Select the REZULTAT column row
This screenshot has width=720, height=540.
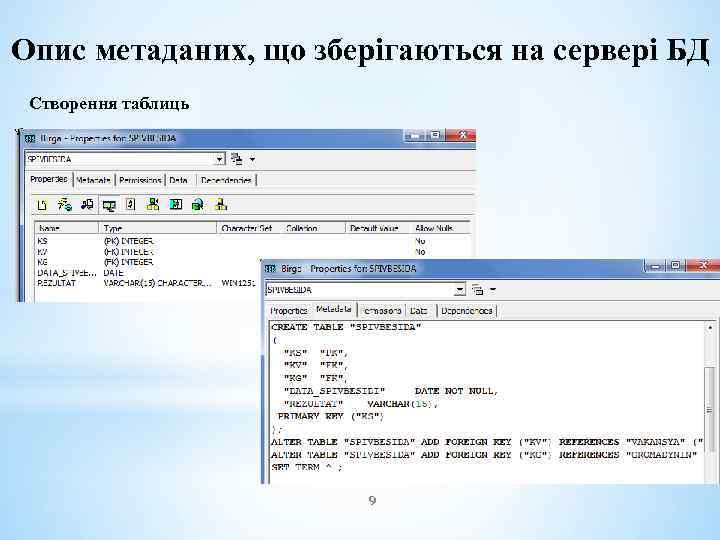click(148, 283)
